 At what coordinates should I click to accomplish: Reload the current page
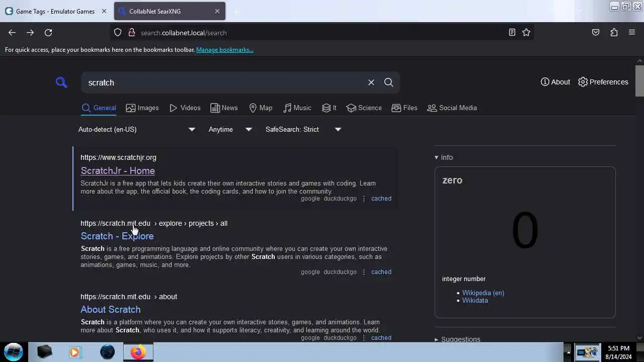48,33
